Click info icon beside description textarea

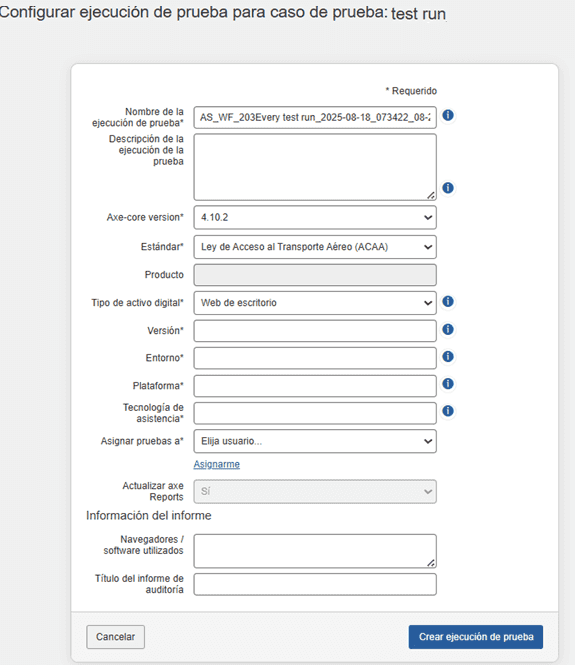pos(448,188)
